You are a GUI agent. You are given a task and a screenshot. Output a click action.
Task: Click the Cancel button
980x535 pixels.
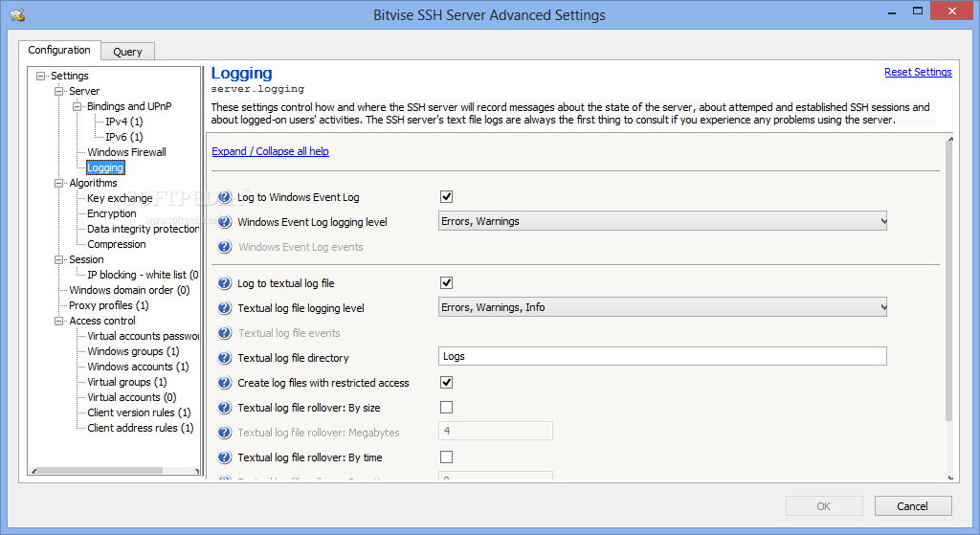pos(912,506)
